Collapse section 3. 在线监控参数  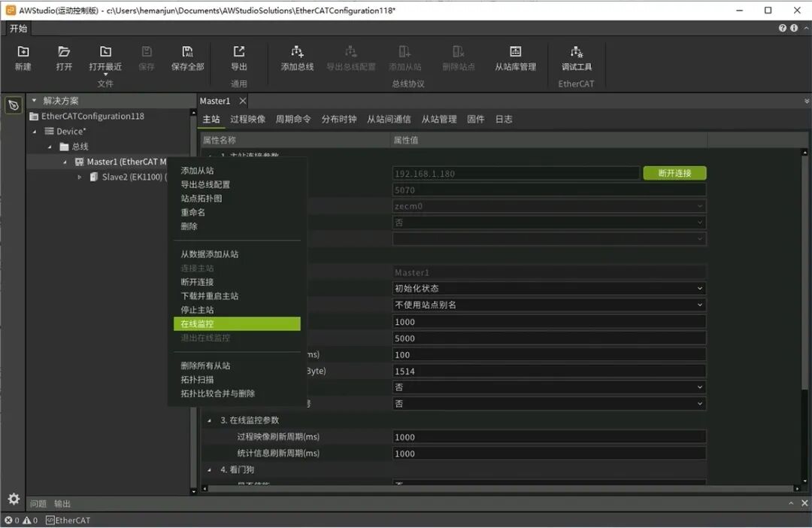pyautogui.click(x=210, y=420)
